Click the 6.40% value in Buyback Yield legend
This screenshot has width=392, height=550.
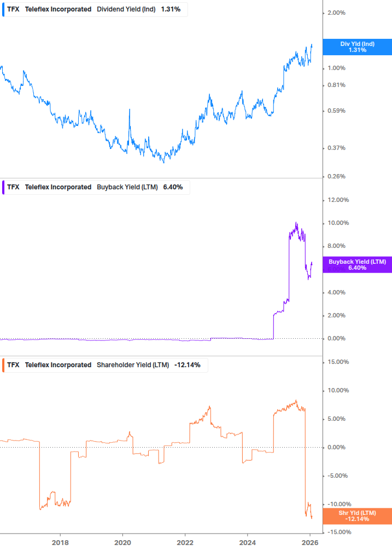click(x=173, y=187)
